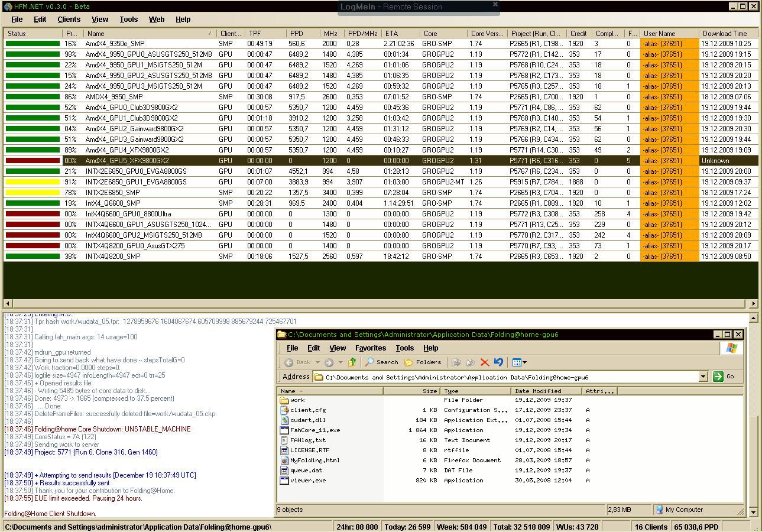Select the INTX4Q8200_SMP client row
The image size is (762, 532).
(x=381, y=257)
